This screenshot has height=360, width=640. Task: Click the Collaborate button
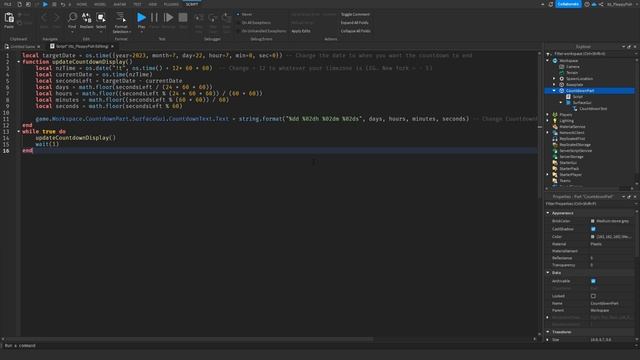click(568, 4)
